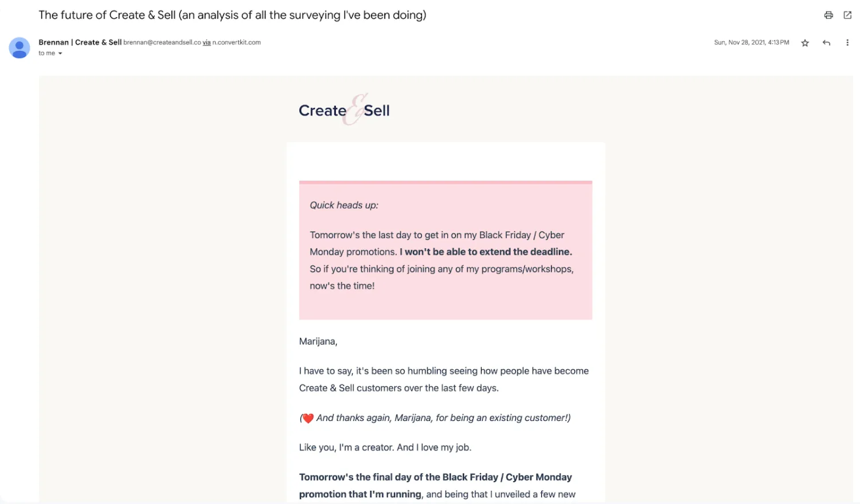Click the "to me" recipient text

[46, 53]
